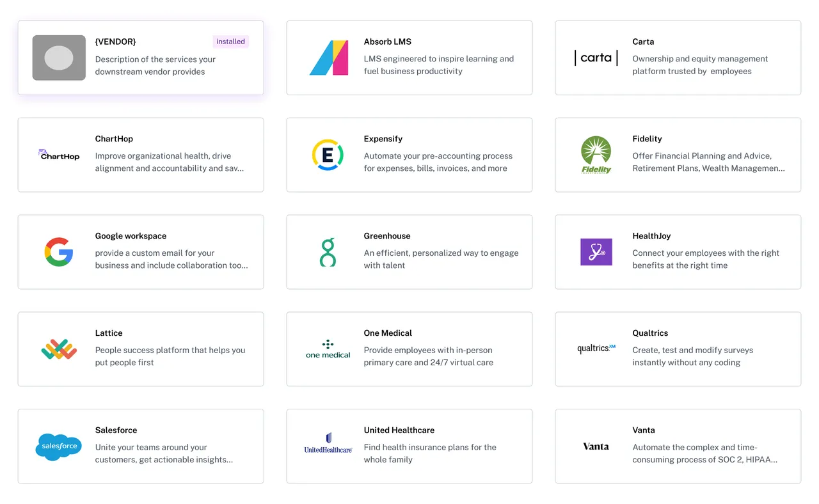Click the HealthJoy stethoscope logo
This screenshot has width=819, height=504.
pos(596,252)
